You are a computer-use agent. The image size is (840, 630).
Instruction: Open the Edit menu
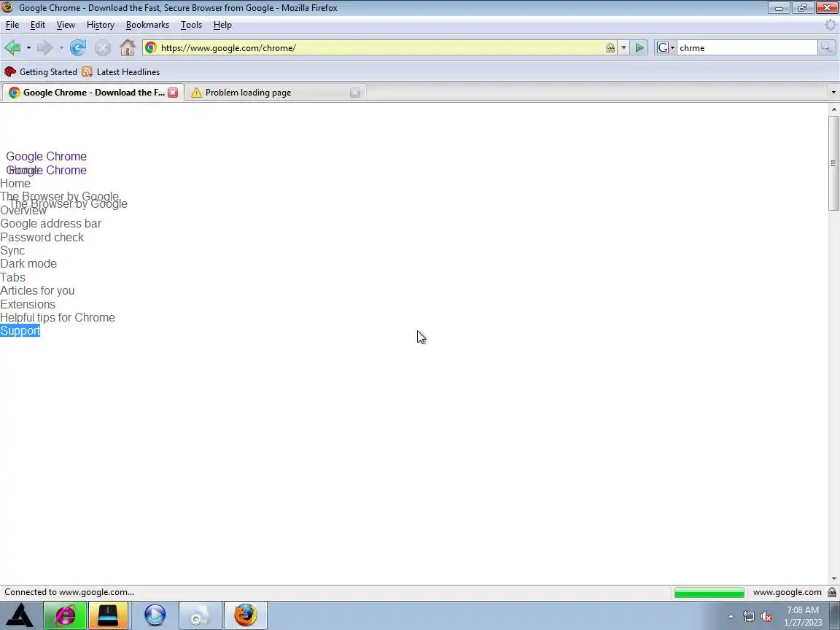[37, 25]
